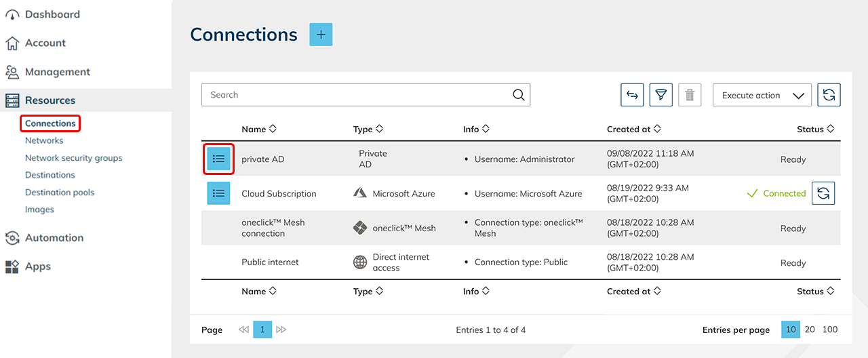Click the filter funnel icon

pos(660,96)
